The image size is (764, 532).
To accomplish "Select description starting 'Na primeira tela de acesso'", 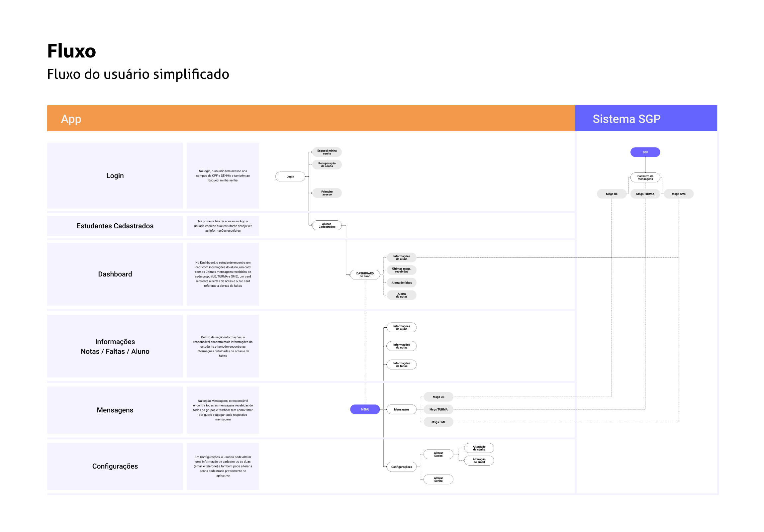I will [223, 226].
